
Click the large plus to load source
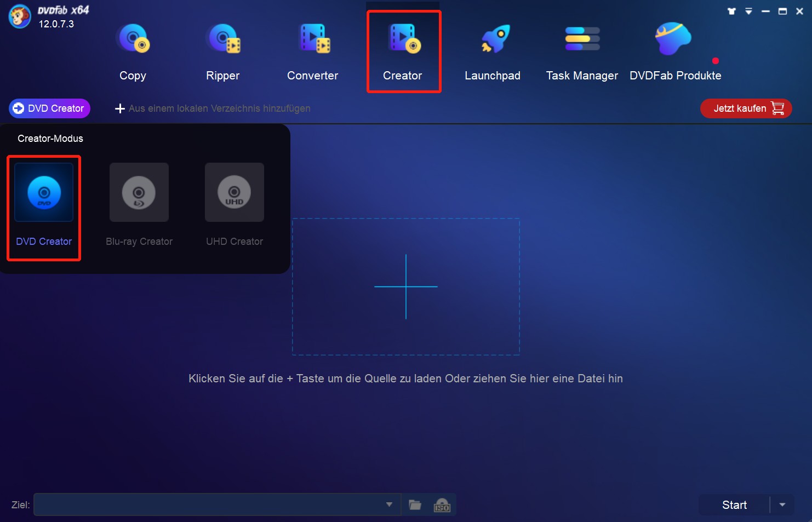406,286
